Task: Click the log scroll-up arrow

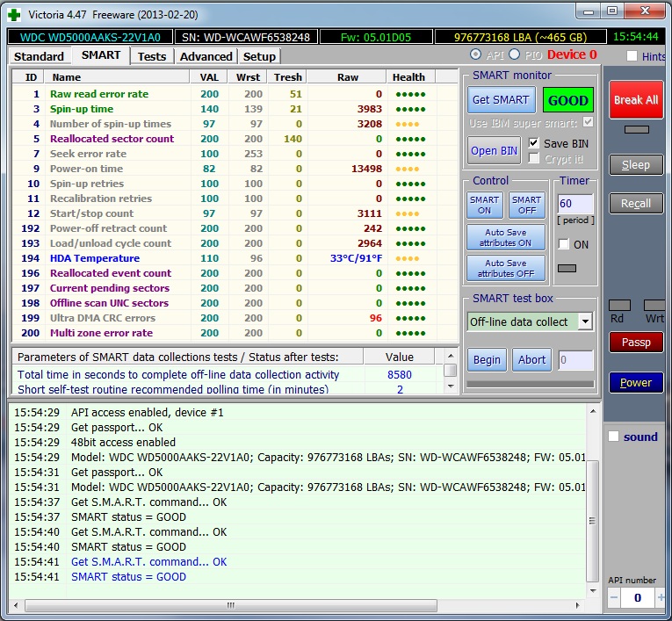Action: point(593,411)
